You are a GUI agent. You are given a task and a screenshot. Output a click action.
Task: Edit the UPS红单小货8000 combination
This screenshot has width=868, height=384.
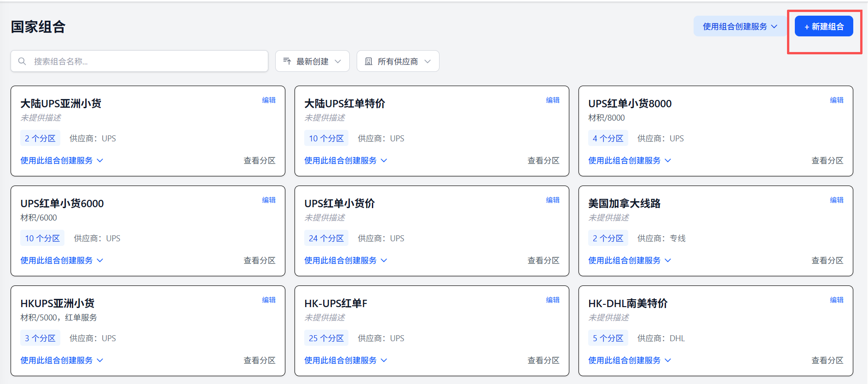point(836,100)
